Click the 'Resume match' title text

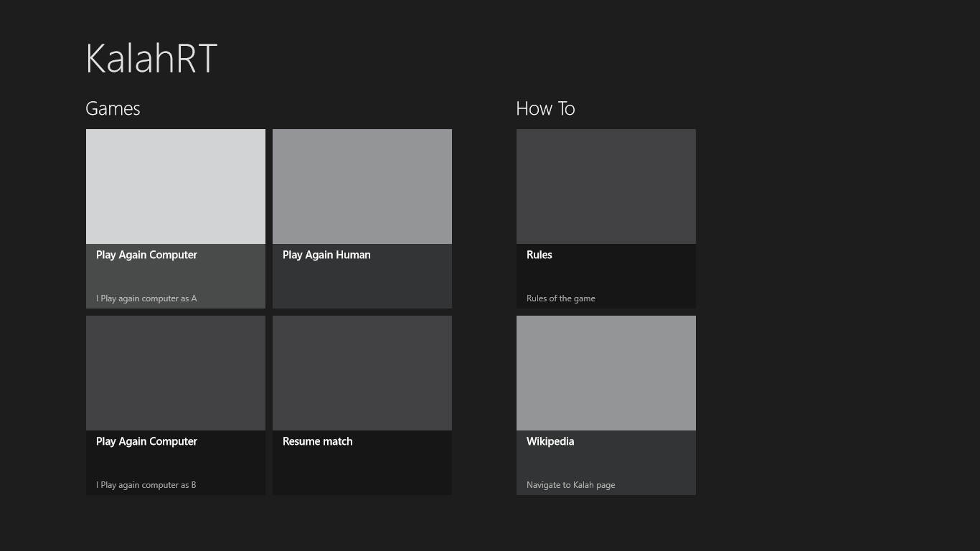317,441
